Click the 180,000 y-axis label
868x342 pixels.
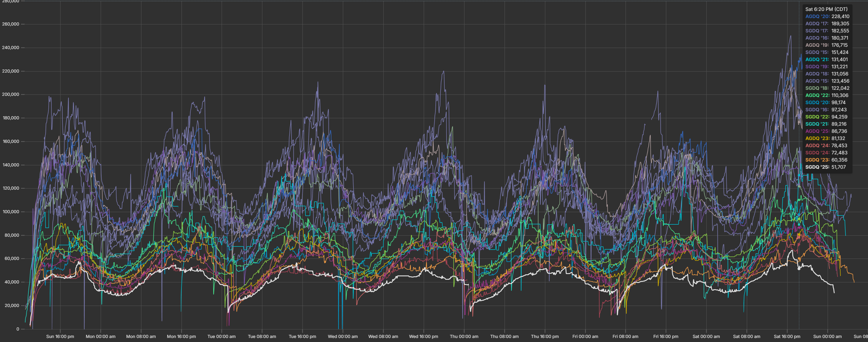tap(11, 118)
